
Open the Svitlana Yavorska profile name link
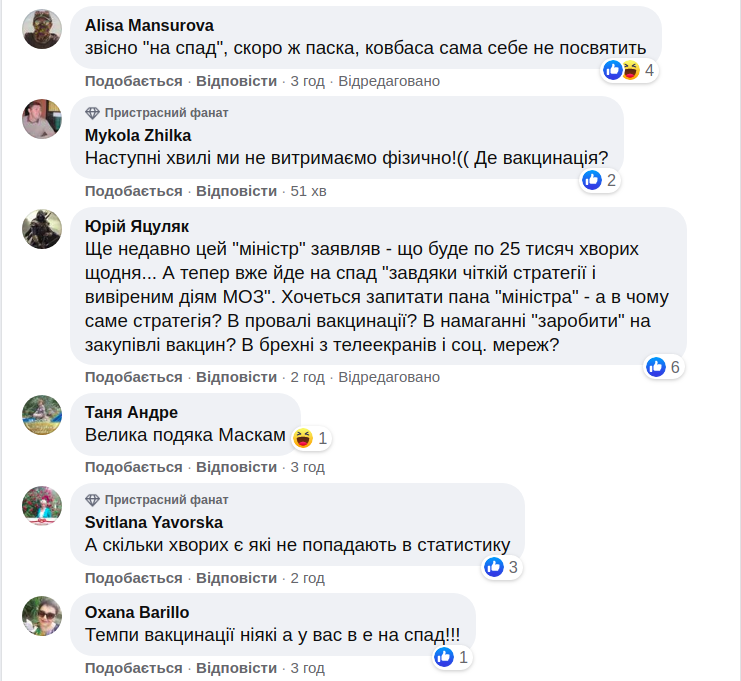[154, 522]
